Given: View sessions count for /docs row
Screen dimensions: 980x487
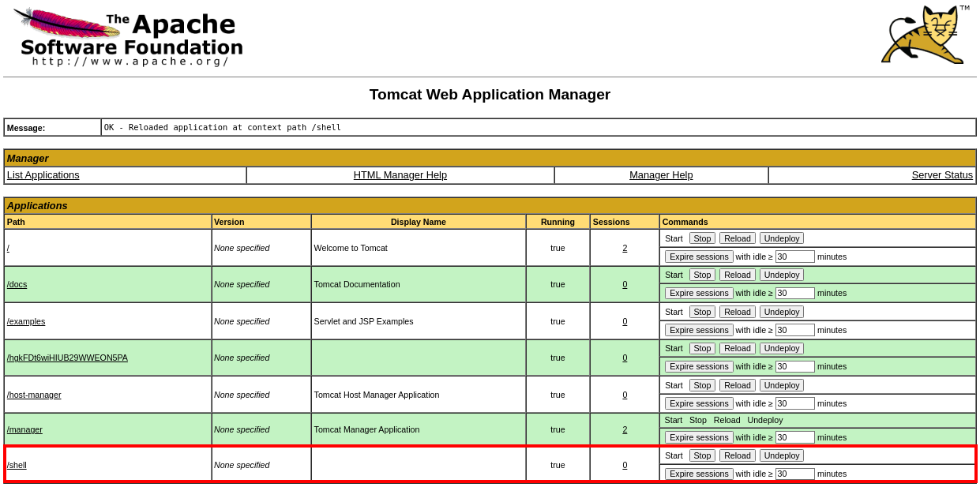Looking at the screenshot, I should [625, 284].
